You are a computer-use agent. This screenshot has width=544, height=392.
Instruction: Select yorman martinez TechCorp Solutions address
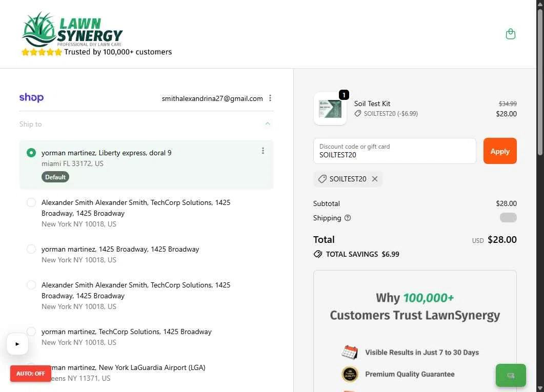click(31, 332)
